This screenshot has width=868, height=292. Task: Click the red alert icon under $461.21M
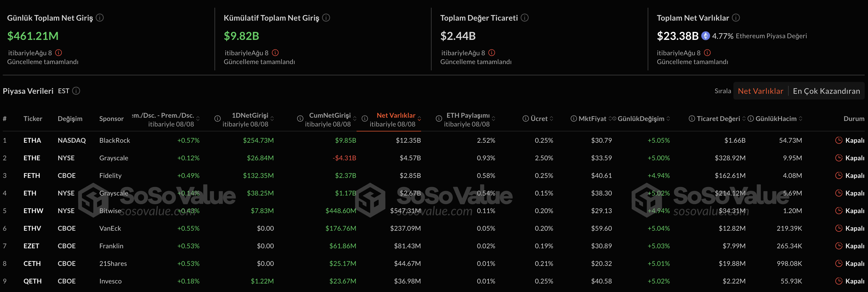point(59,53)
